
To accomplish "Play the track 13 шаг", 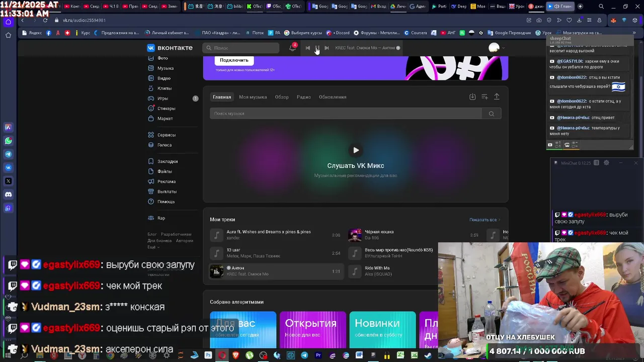I will click(x=276, y=253).
